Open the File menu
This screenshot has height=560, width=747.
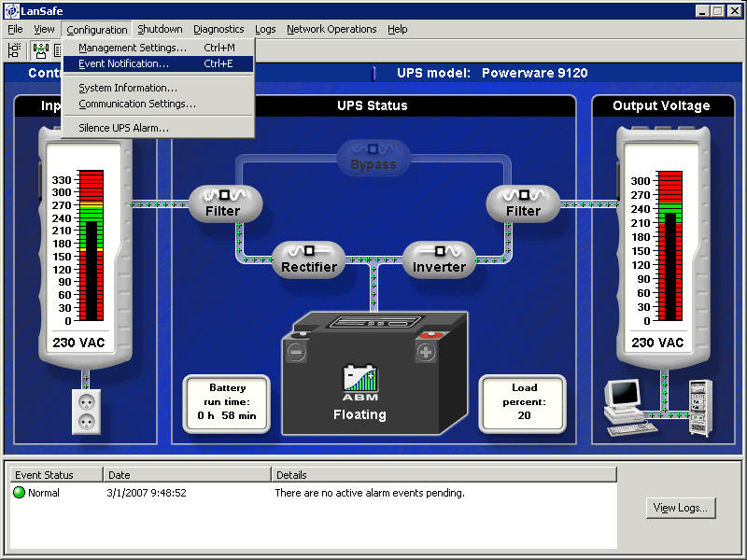tap(15, 29)
